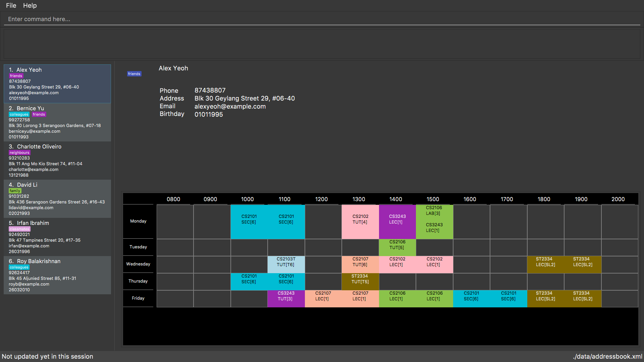Select contact 6. Roy Balakrishnan
This screenshot has width=644, height=362.
click(x=57, y=275)
